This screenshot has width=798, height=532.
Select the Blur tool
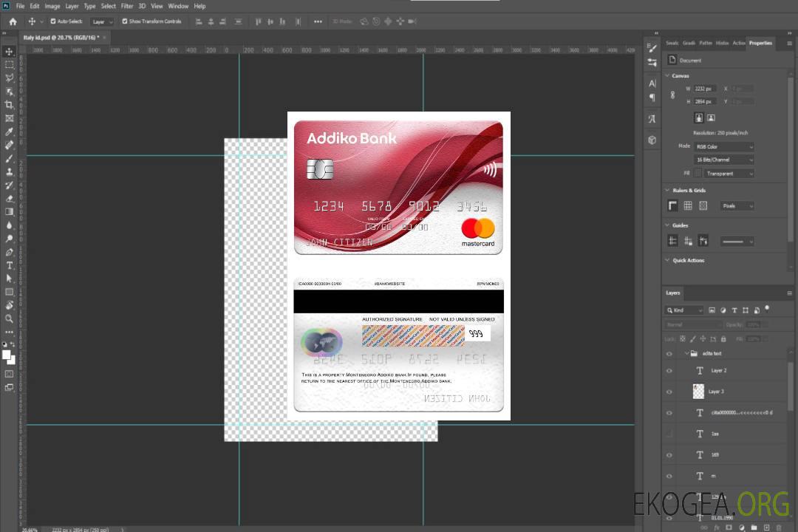tap(9, 225)
